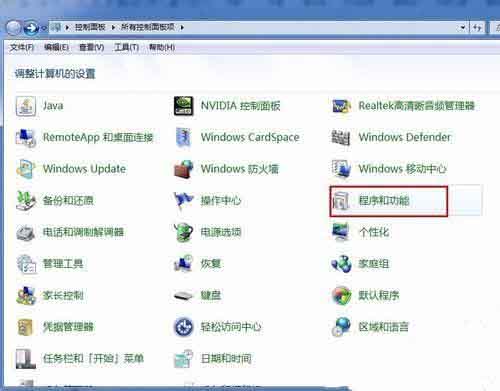Open the 凭据管理器 icon
The height and width of the screenshot is (391, 500).
25,327
